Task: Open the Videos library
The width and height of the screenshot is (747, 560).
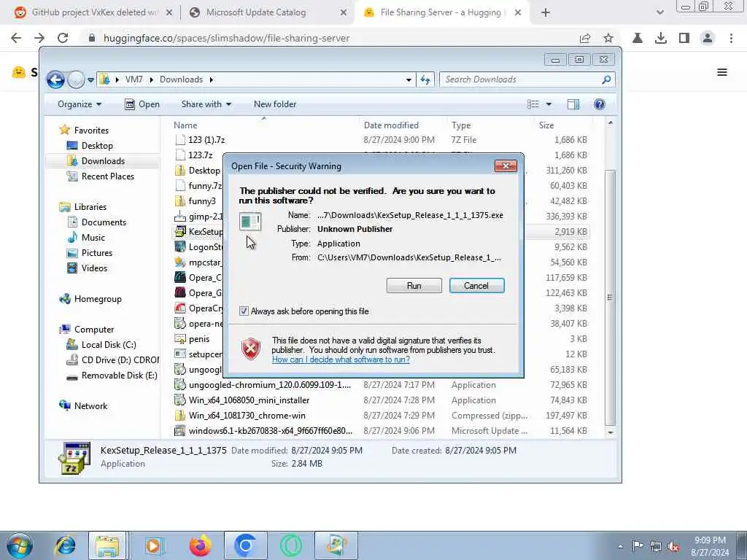Action: [94, 268]
